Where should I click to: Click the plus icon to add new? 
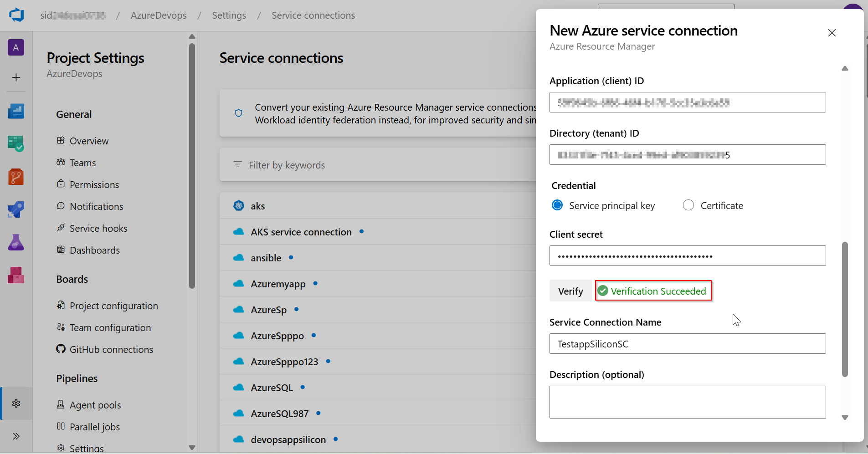pos(16,77)
